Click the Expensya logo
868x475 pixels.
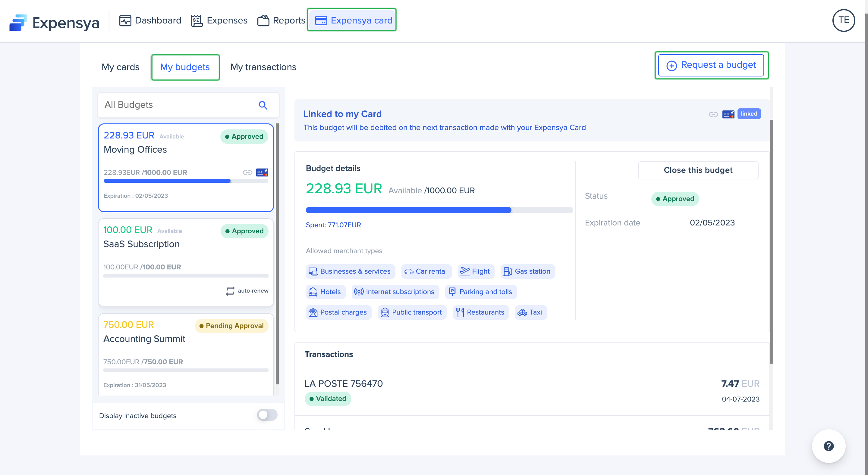tap(55, 22)
